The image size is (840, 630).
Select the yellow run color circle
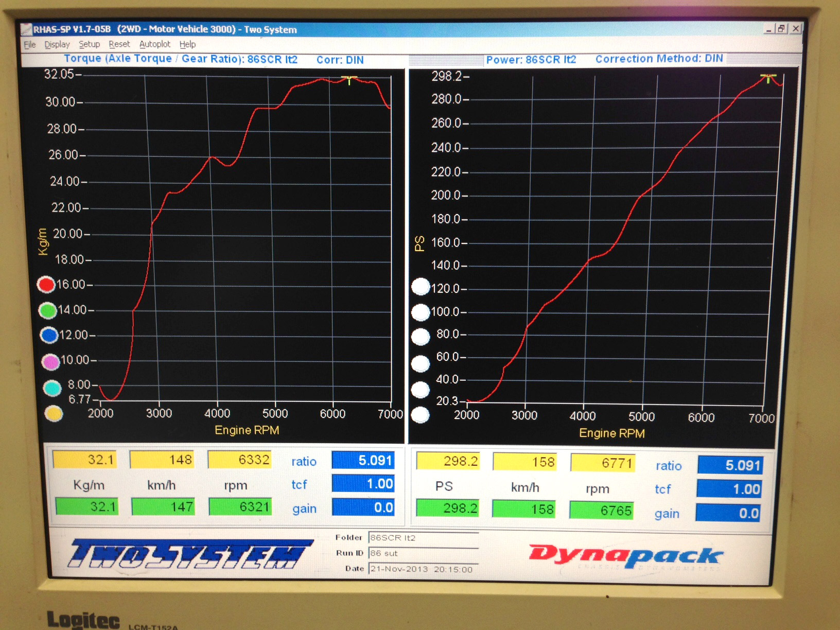point(54,413)
